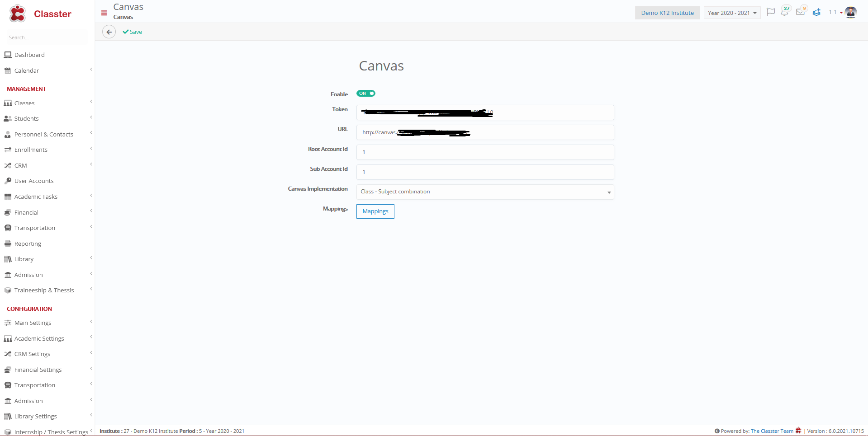Toggle the Enable ON switch
This screenshot has width=868, height=436.
coord(366,94)
